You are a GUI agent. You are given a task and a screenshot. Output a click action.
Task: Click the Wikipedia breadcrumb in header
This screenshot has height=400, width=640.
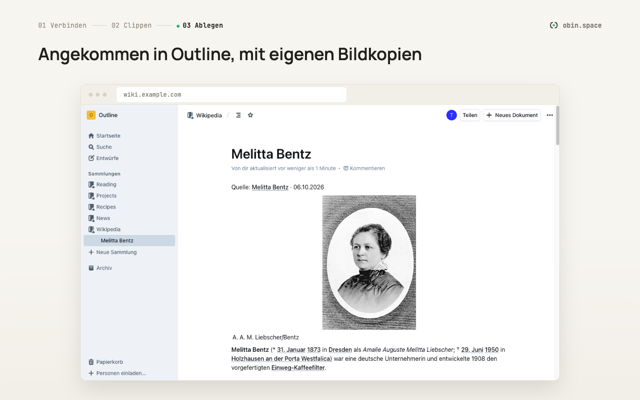click(204, 116)
